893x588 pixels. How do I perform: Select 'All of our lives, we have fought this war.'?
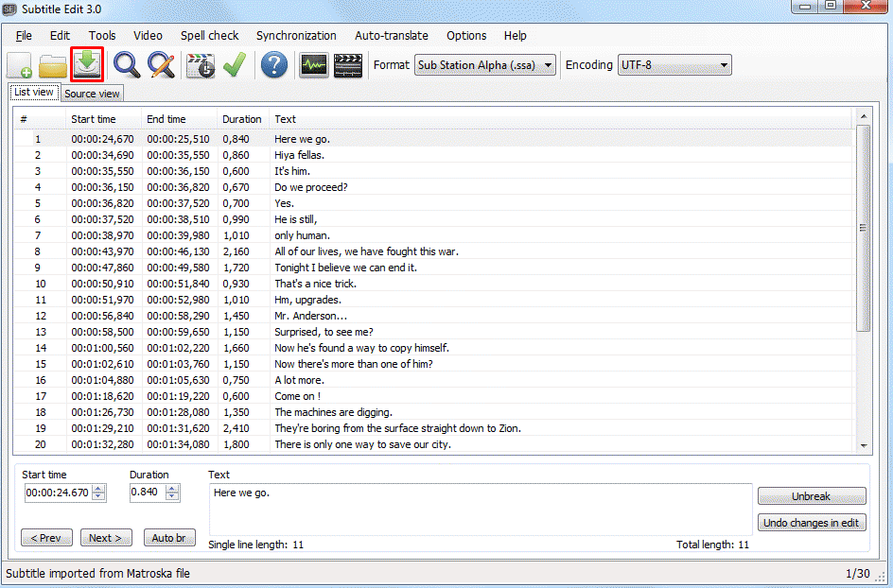(433, 251)
